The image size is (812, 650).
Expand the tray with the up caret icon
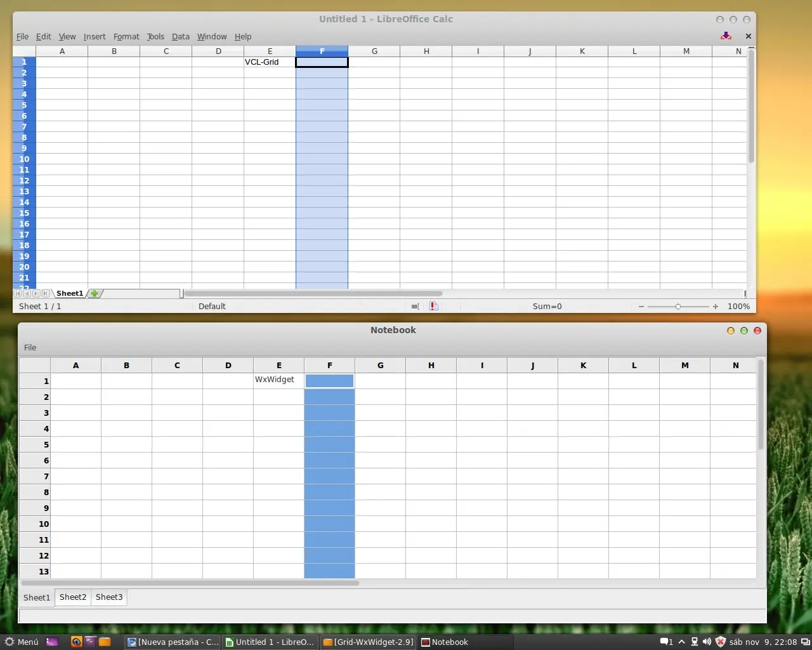pos(682,642)
